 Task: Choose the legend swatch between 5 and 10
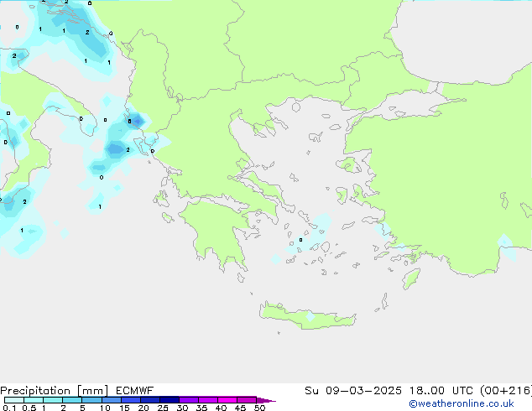[91, 400]
